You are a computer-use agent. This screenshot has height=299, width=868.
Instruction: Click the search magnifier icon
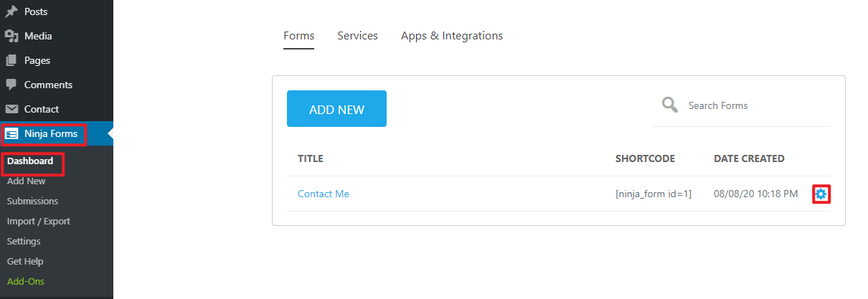pyautogui.click(x=670, y=105)
